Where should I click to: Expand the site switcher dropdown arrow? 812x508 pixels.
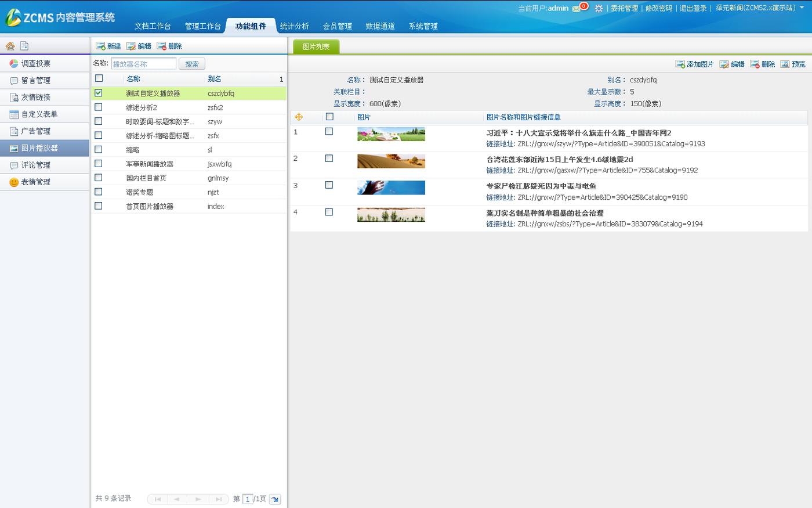point(802,8)
